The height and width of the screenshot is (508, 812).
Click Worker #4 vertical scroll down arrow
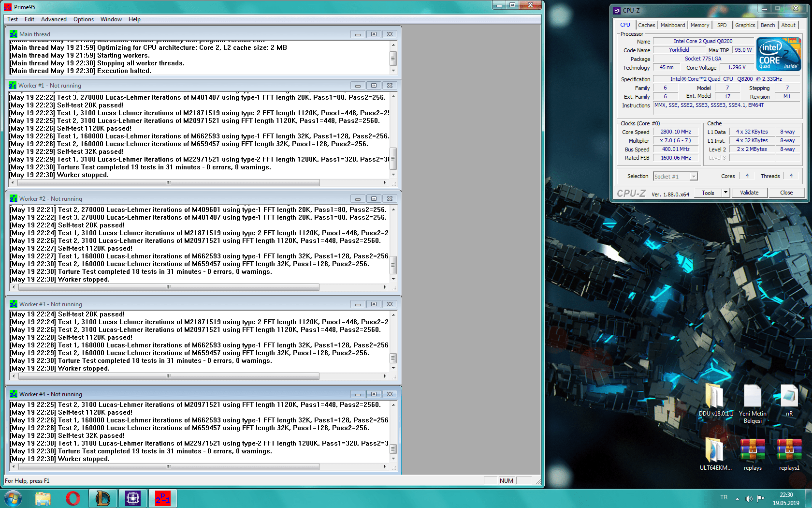pyautogui.click(x=393, y=459)
